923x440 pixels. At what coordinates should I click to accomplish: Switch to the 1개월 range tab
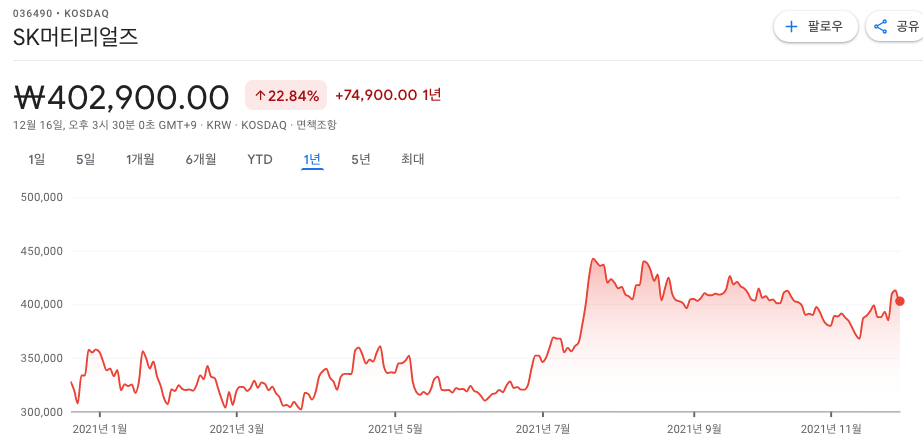pos(140,159)
